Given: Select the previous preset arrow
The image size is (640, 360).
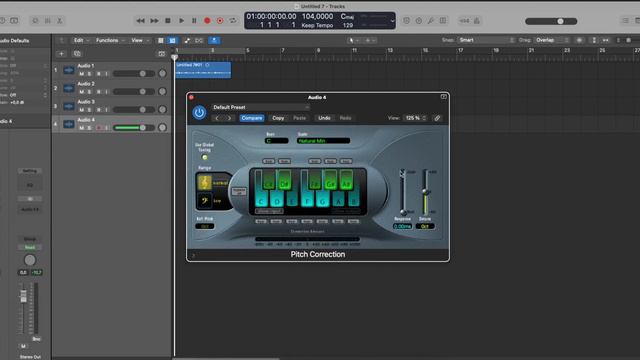Looking at the screenshot, I should (217, 118).
